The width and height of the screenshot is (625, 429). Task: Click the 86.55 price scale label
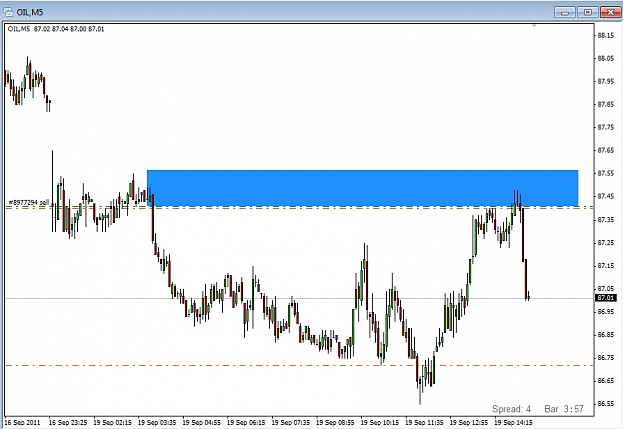[605, 403]
